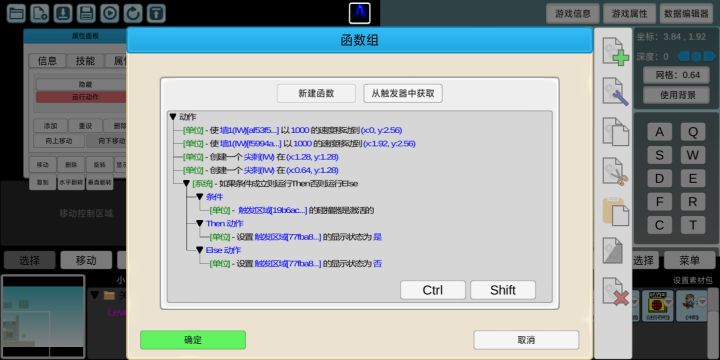Click the 新建函数 button
The image size is (720, 360).
(316, 94)
